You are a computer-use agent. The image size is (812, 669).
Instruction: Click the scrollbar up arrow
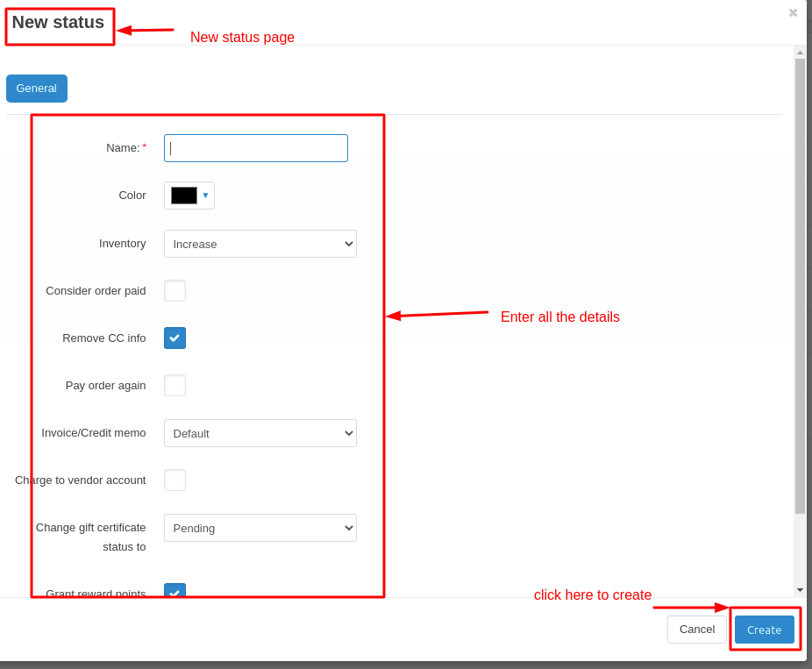800,53
